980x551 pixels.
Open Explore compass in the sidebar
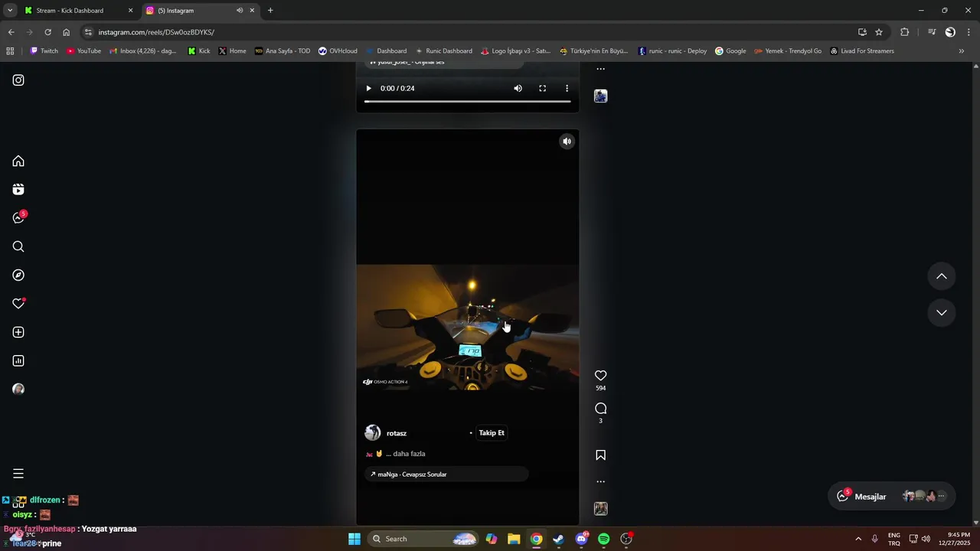[x=18, y=275]
